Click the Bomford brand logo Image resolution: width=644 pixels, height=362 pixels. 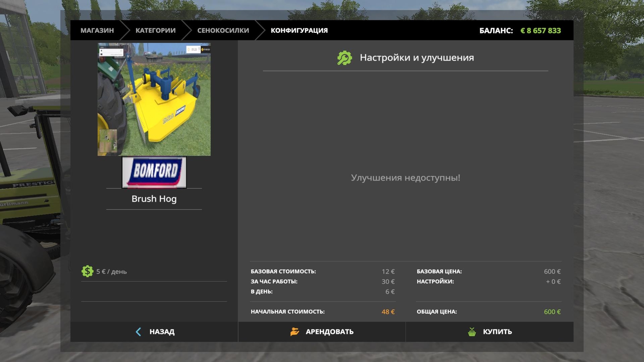(x=154, y=172)
